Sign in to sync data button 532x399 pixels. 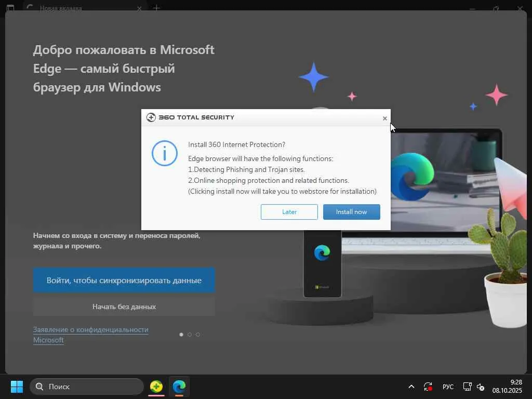click(124, 280)
